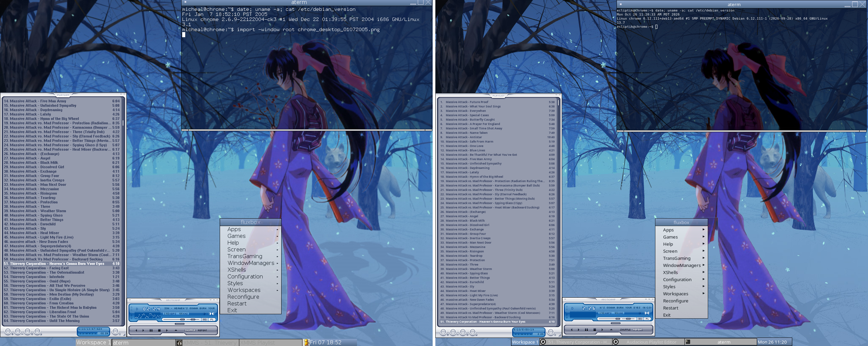This screenshot has width=868, height=346.
Task: Stop playback in the XMMS player
Action: pyautogui.click(x=159, y=330)
